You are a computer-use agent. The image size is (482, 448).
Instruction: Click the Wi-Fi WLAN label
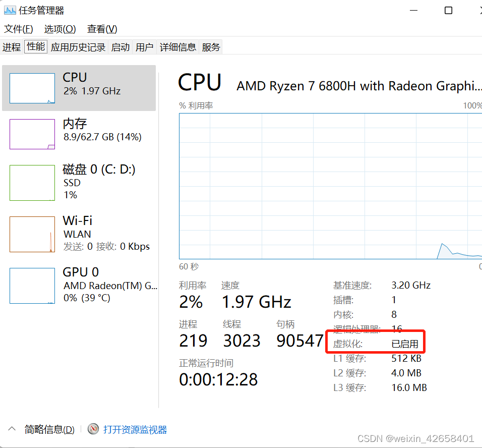coord(78,227)
